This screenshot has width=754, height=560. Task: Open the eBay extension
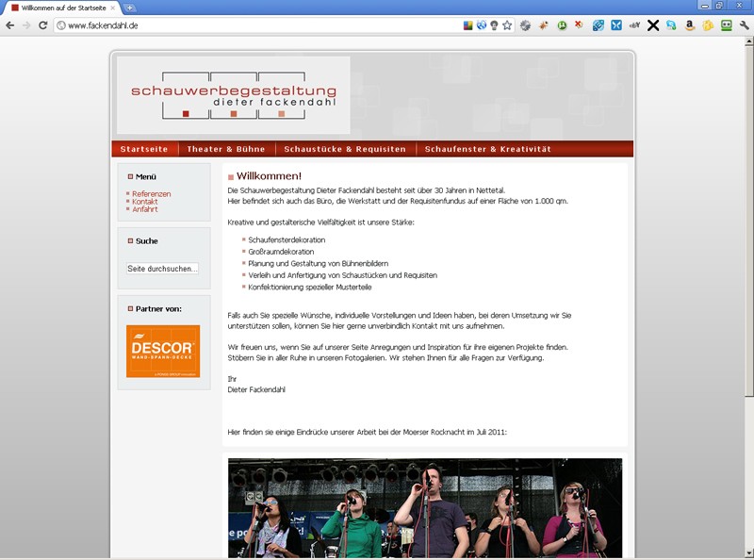point(634,25)
